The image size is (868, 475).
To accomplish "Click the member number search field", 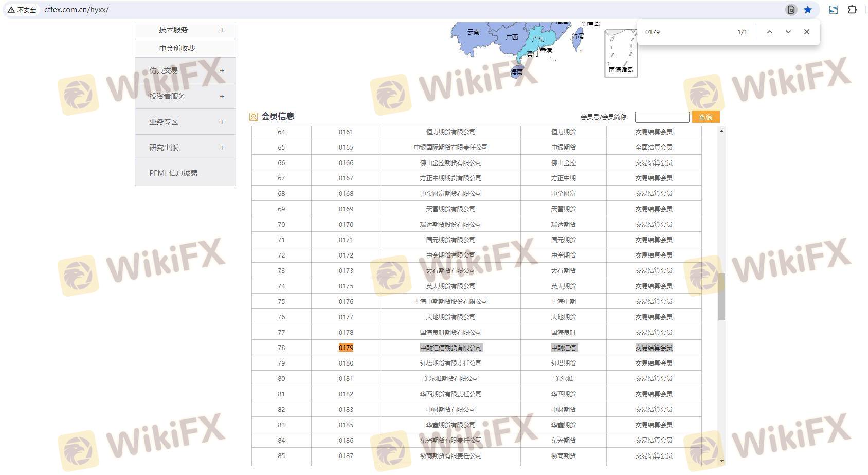I will click(x=662, y=117).
